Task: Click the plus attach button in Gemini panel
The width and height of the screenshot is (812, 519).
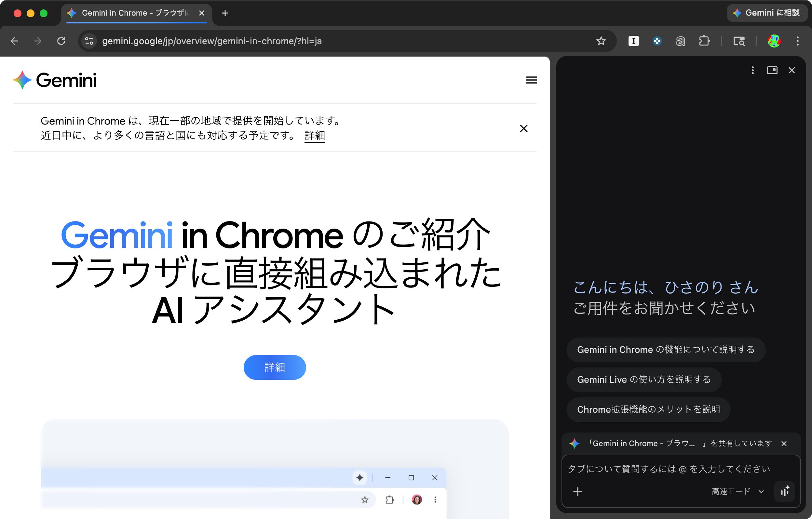Action: (578, 492)
